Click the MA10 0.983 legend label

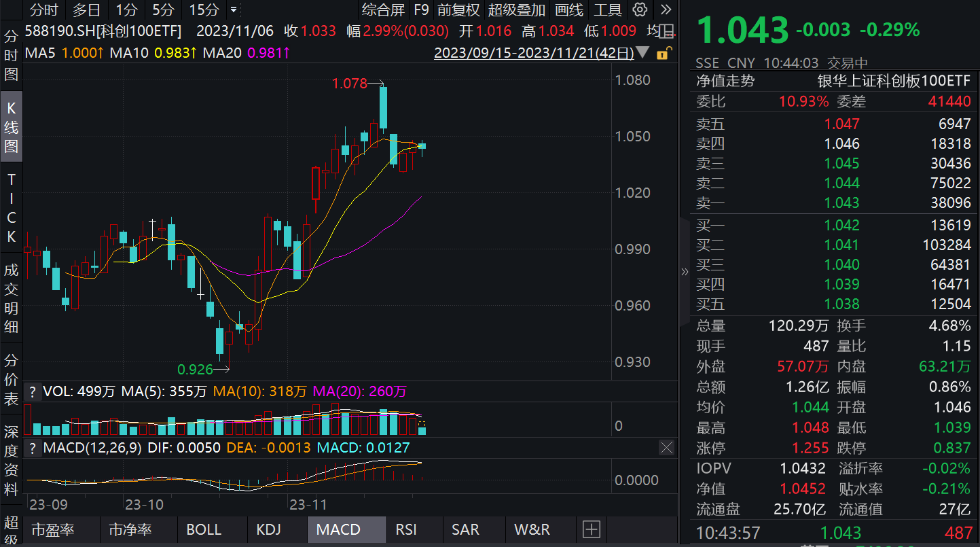153,53
